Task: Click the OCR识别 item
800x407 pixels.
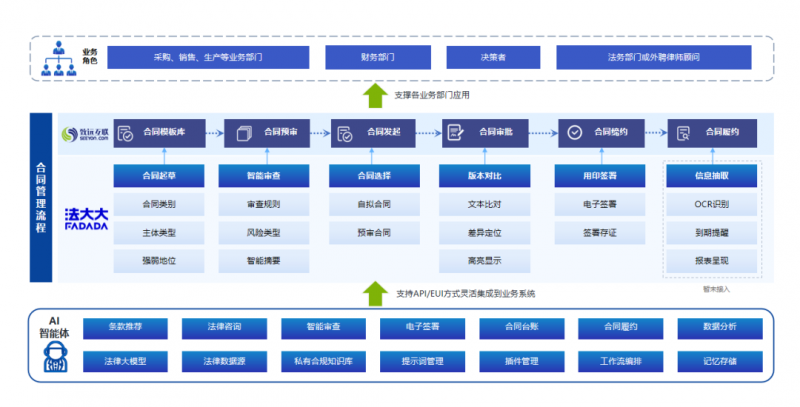Action: pos(711,204)
